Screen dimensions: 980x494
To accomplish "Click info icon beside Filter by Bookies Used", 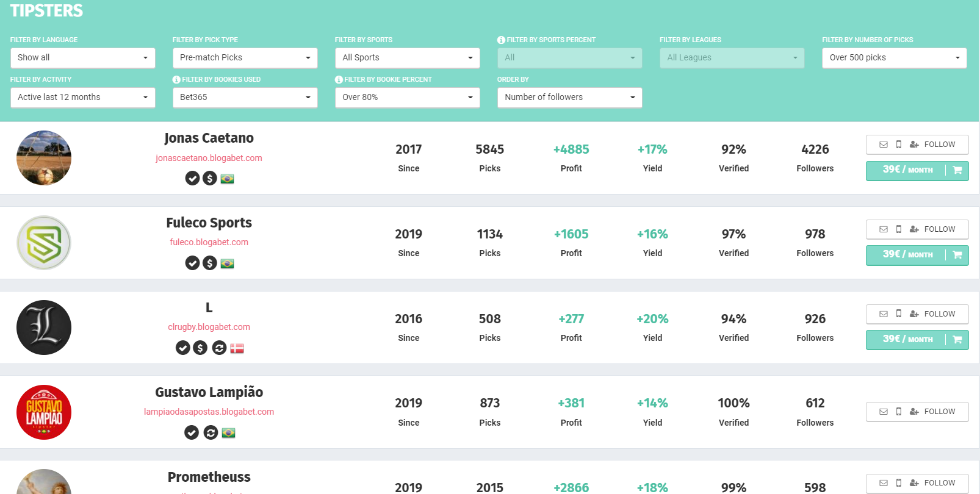I will (176, 79).
